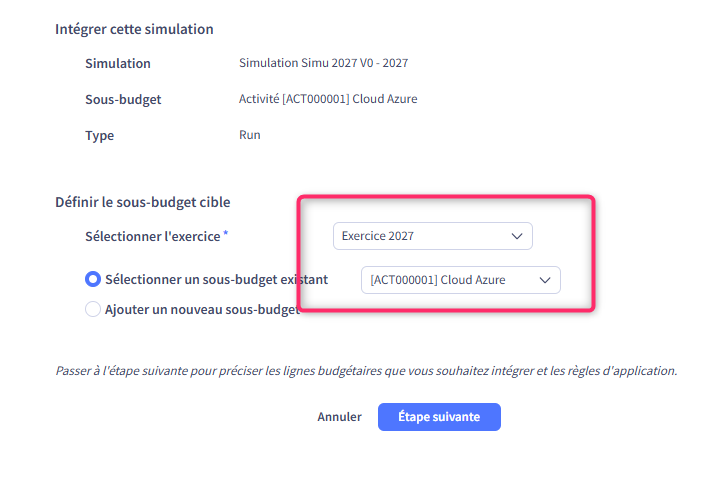Click the 'Sélectionner l'exercice' field label
721x492 pixels.
153,236
